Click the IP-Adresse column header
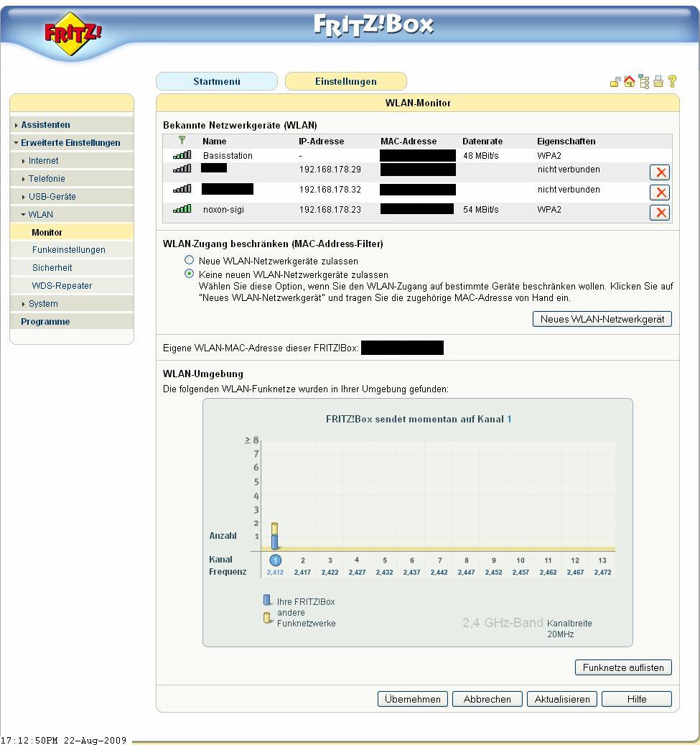This screenshot has height=745, width=700. click(x=321, y=141)
